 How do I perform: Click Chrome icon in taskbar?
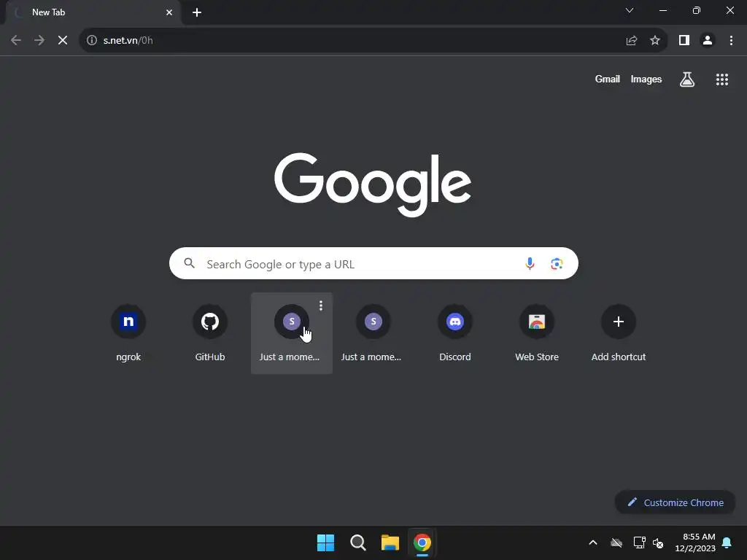tap(422, 542)
